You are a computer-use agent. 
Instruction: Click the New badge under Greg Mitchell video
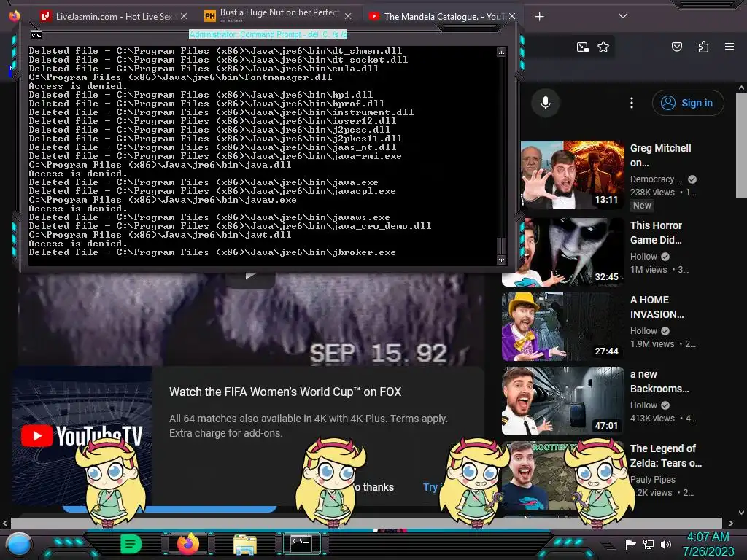[642, 205]
